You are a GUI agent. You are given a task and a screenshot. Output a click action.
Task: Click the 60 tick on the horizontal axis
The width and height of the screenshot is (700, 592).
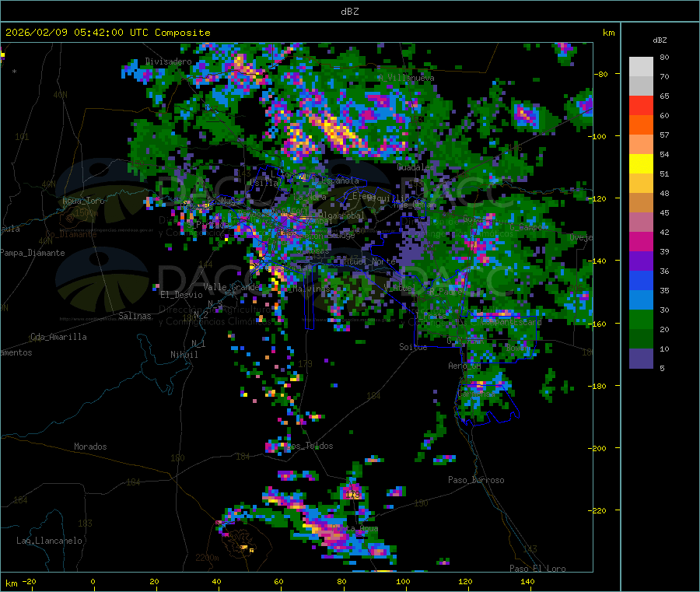(x=278, y=581)
